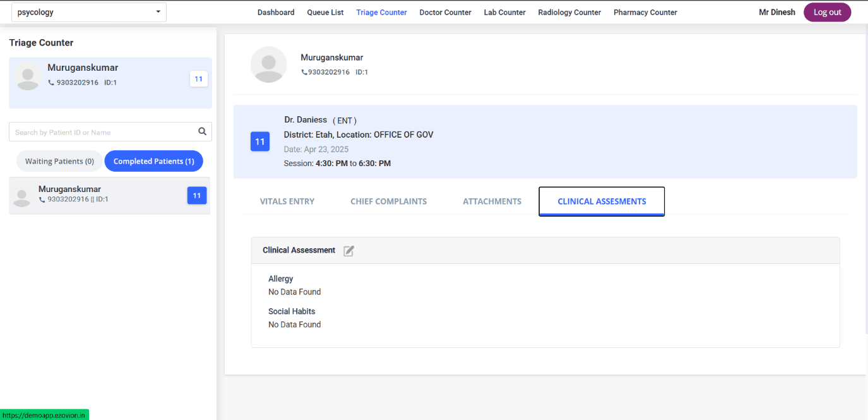Open the psycology department dropdown
The height and width of the screenshot is (420, 868).
point(89,12)
